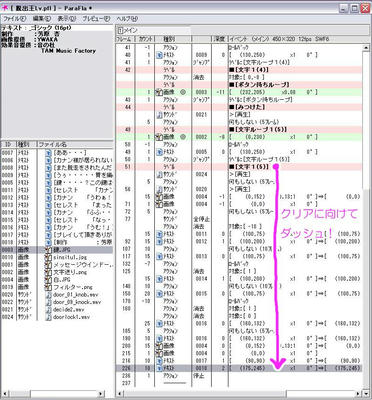Click the sound icon of timeline row 0021
The width and height of the screenshot is (372, 400).
pyautogui.click(x=160, y=115)
